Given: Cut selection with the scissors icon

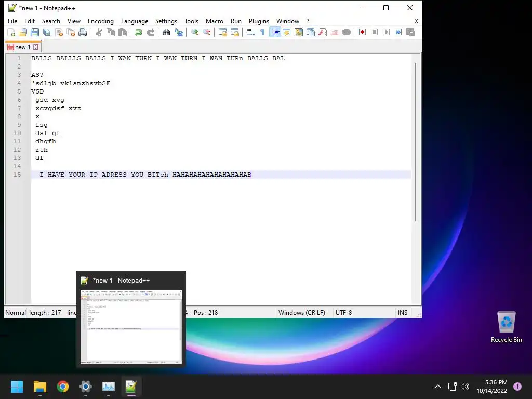Looking at the screenshot, I should pyautogui.click(x=99, y=33).
